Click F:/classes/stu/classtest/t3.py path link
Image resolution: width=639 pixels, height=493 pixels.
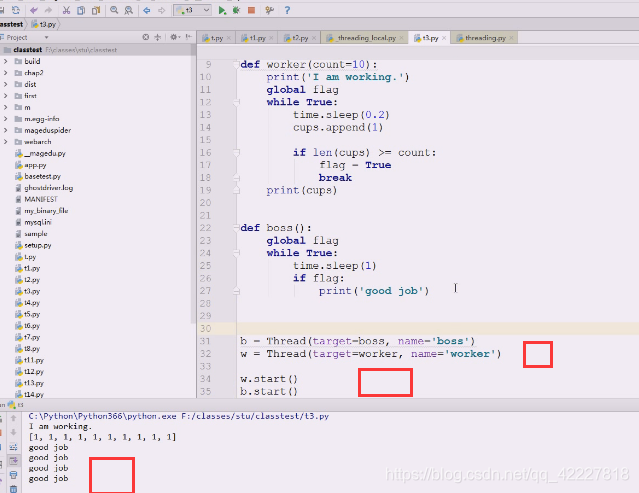coord(255,416)
